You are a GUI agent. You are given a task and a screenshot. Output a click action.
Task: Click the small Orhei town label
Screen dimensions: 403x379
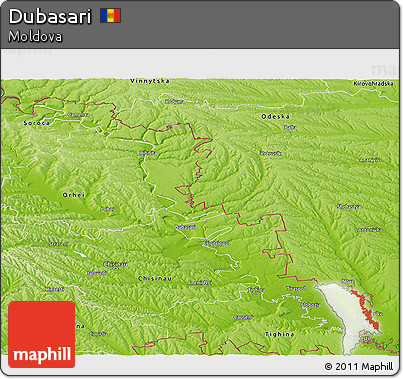(x=108, y=209)
